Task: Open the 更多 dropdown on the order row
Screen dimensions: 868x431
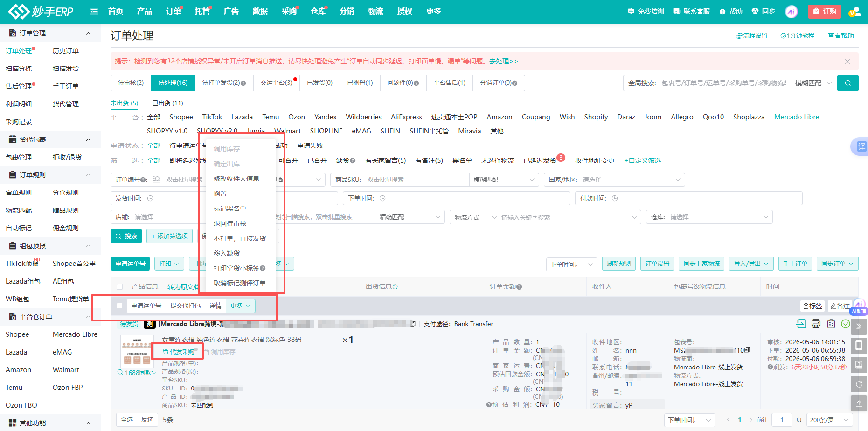Action: [241, 306]
